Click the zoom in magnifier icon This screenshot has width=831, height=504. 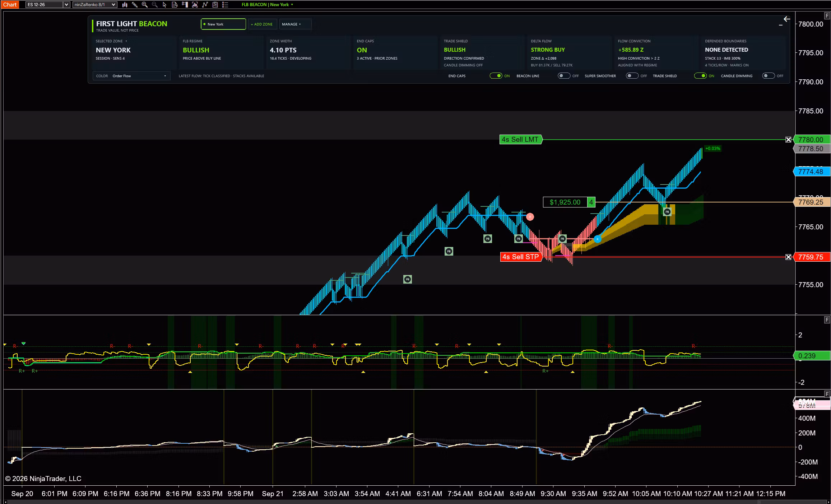(x=145, y=5)
